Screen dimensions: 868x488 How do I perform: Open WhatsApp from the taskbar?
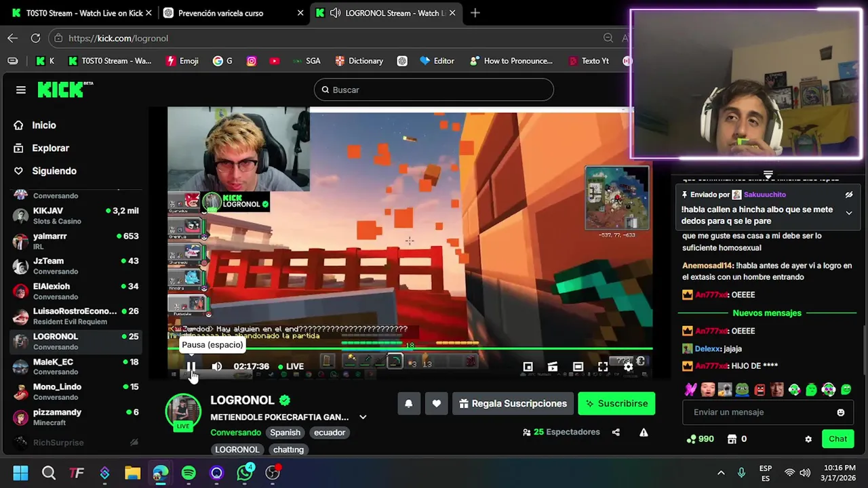pos(245,472)
